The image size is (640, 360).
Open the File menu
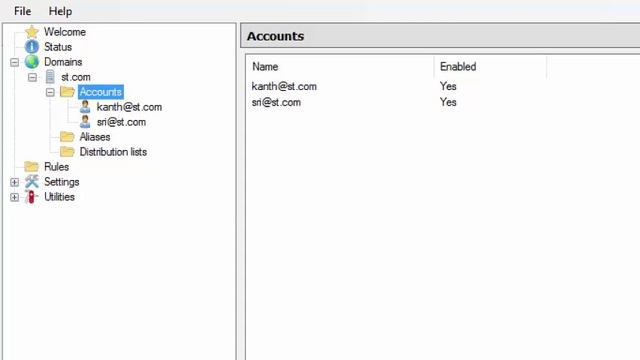click(x=22, y=11)
